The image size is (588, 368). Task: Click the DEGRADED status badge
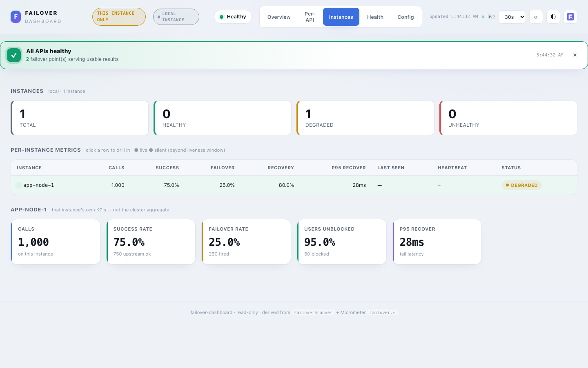point(522,185)
